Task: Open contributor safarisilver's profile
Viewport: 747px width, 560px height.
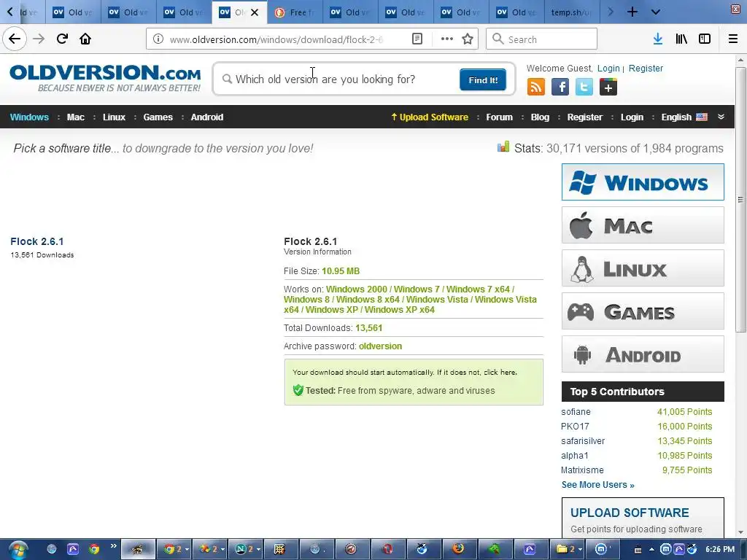Action: click(583, 441)
